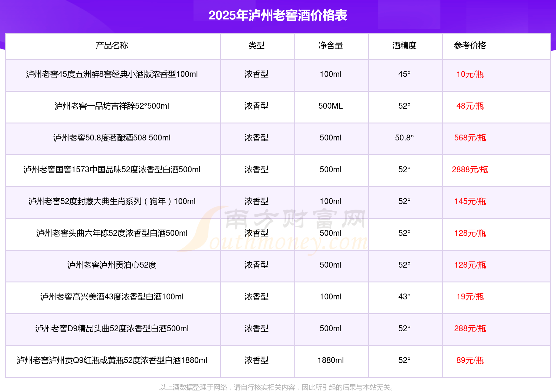This screenshot has width=556, height=392.
Task: Click 100ml in the 封藏大典生肖系列 row
Action: [x=331, y=201]
